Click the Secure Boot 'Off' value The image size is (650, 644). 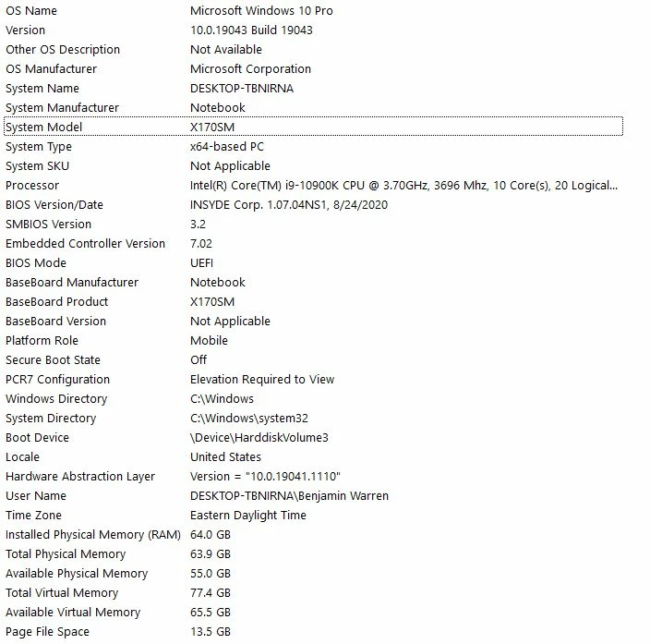pyautogui.click(x=199, y=360)
